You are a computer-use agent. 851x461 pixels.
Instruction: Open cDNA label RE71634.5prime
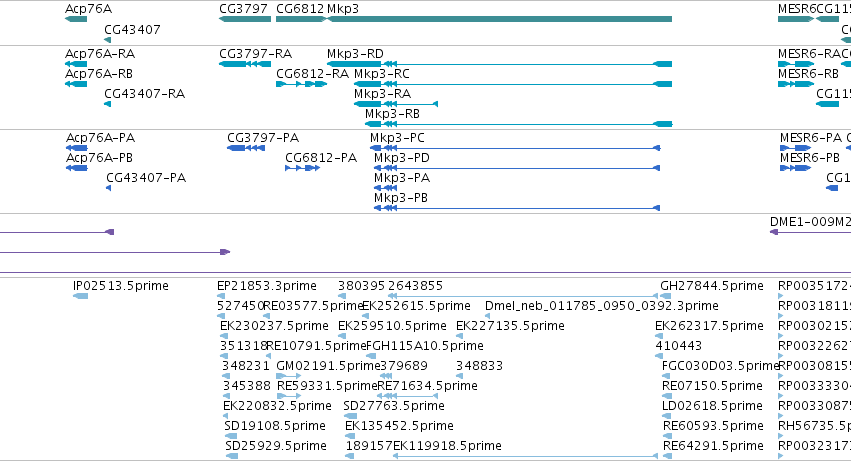point(427,386)
